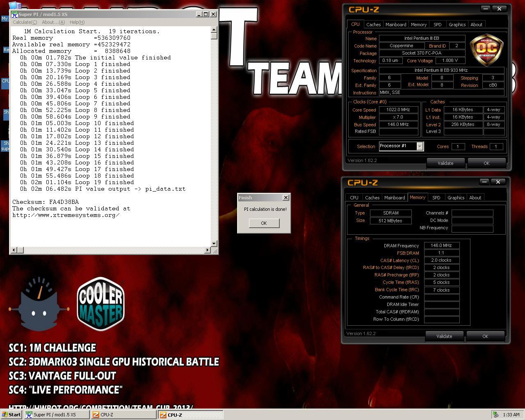
Task: Minimize the lower CPU-Z window
Action: click(x=484, y=182)
